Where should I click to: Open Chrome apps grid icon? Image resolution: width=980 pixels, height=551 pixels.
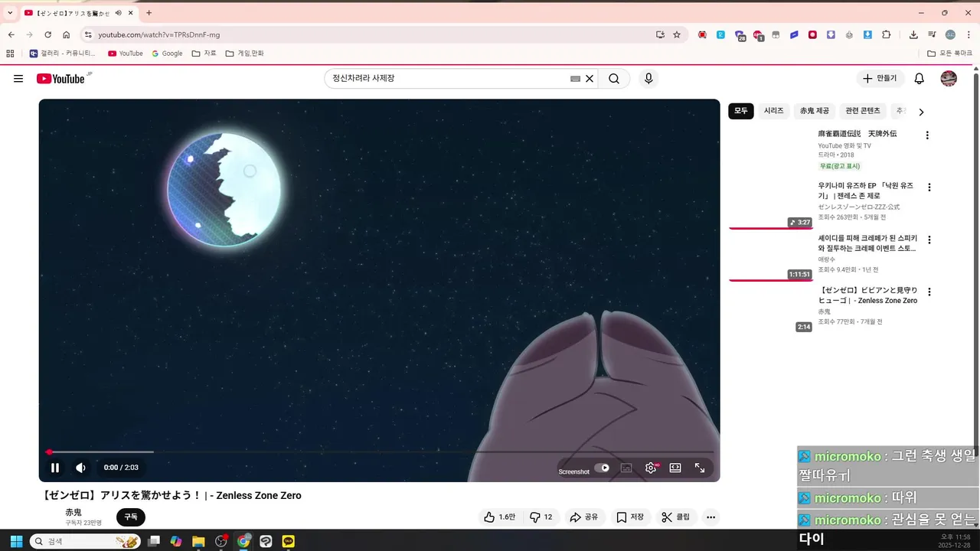click(x=10, y=54)
